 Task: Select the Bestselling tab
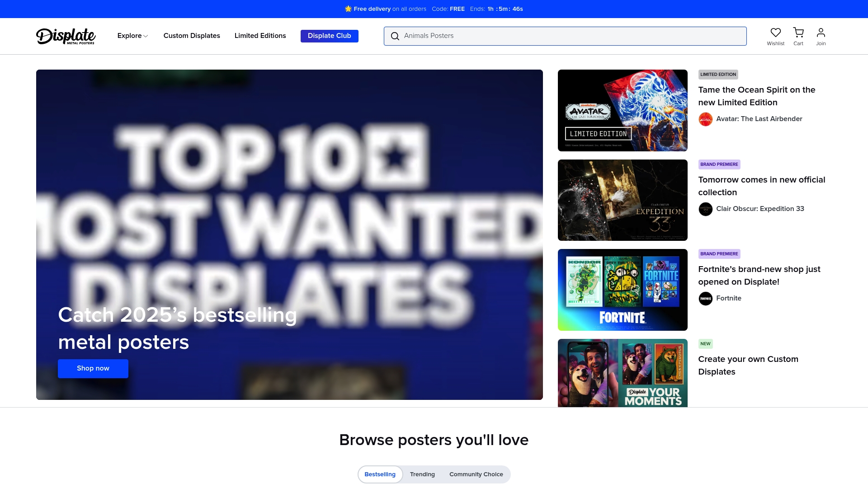(x=380, y=474)
